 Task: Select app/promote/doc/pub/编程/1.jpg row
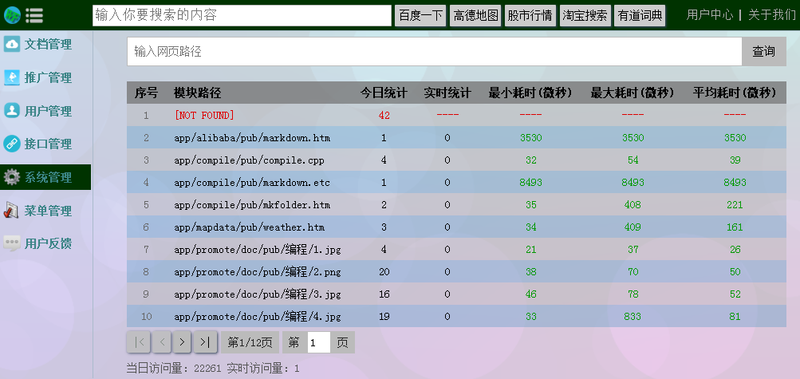[457, 249]
